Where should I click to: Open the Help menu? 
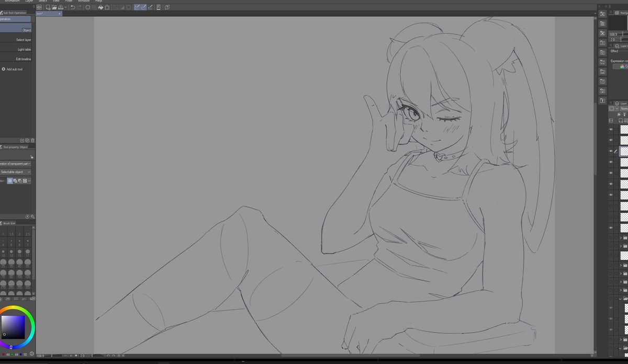click(x=98, y=1)
